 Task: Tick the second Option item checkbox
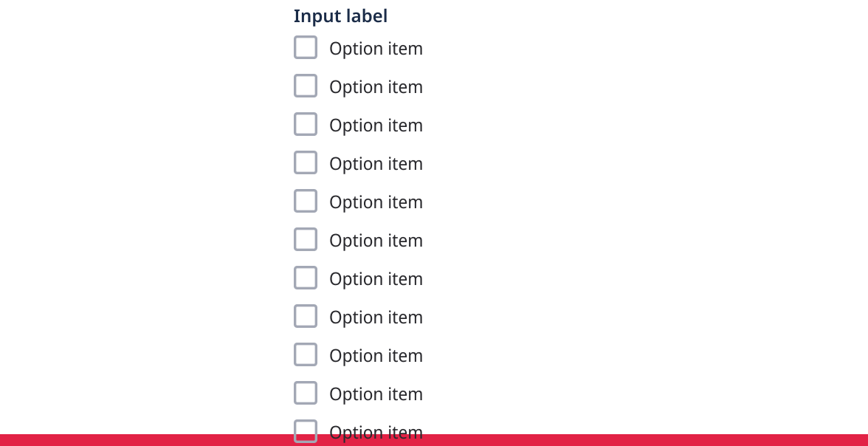(306, 86)
